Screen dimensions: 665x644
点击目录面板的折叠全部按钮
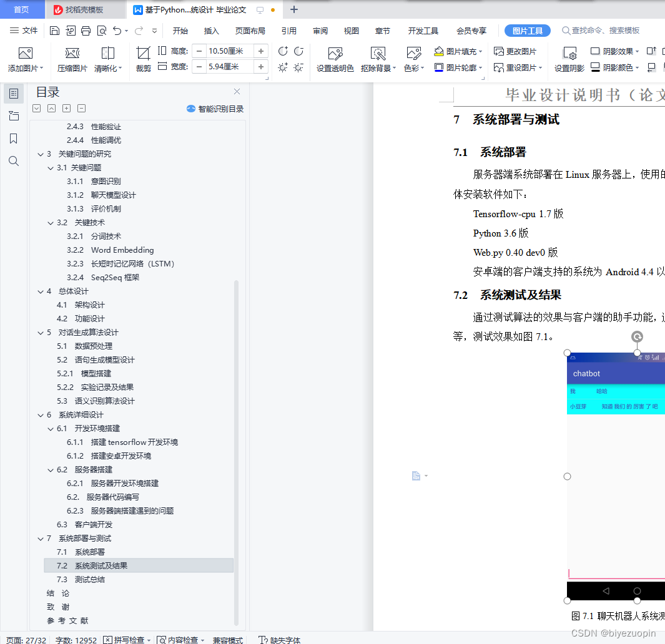(81, 108)
